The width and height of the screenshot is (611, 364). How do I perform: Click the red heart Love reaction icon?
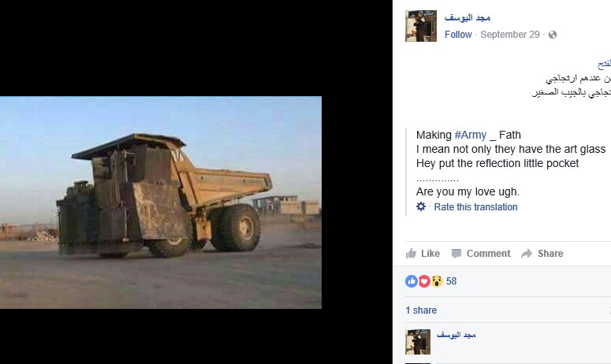coord(424,281)
